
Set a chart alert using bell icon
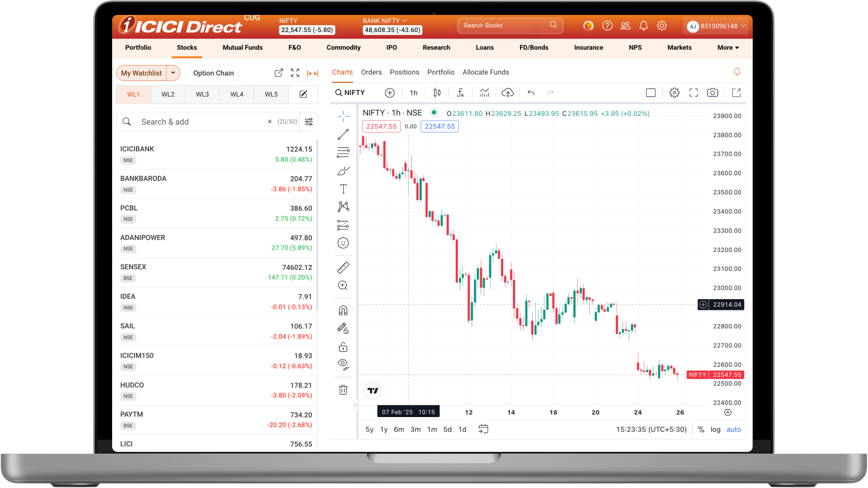(737, 72)
